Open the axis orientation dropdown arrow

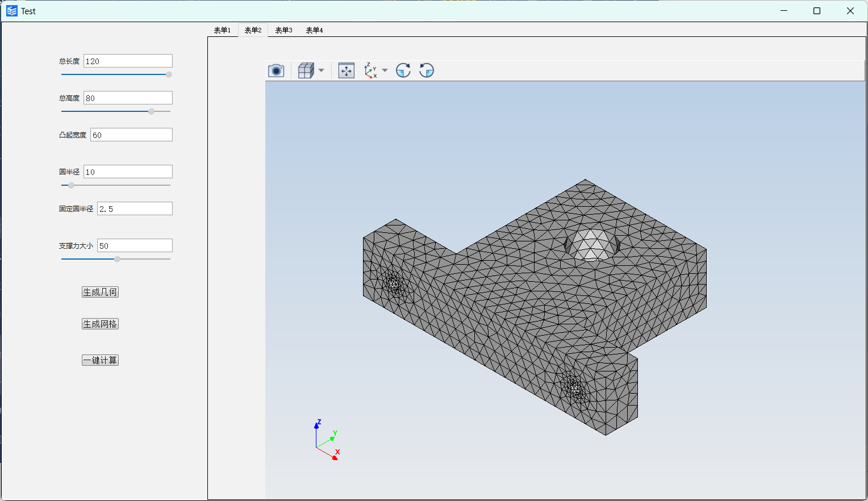[385, 70]
